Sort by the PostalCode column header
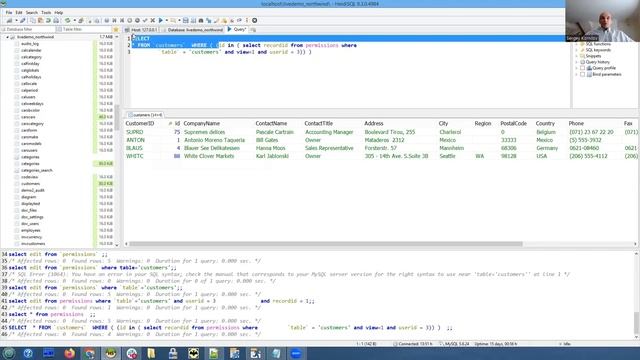 (x=513, y=123)
